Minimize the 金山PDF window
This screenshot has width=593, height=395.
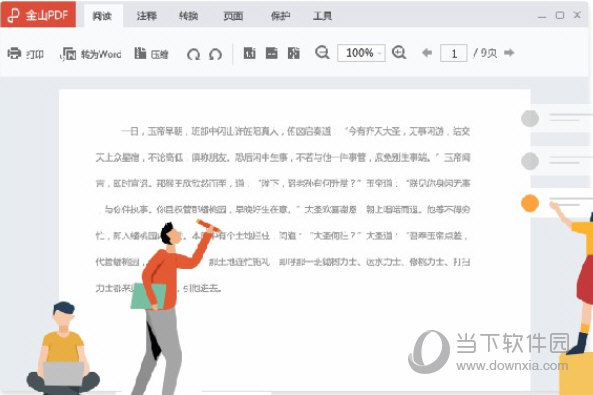click(542, 16)
